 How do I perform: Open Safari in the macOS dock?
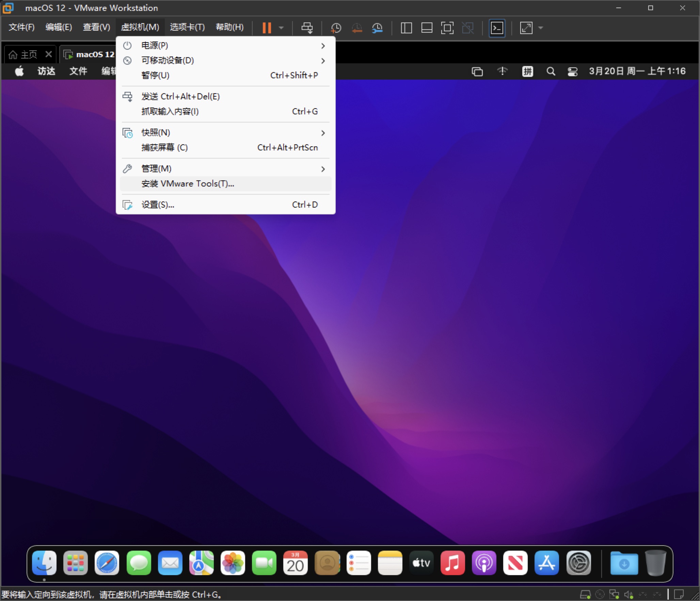pyautogui.click(x=107, y=563)
